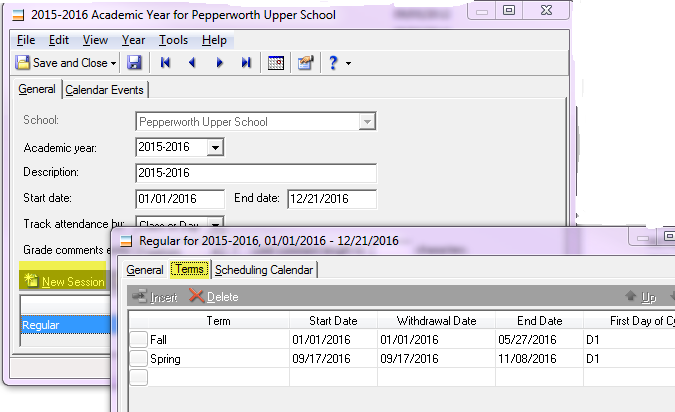The image size is (675, 412).
Task: Open the Help menu
Action: [x=214, y=40]
